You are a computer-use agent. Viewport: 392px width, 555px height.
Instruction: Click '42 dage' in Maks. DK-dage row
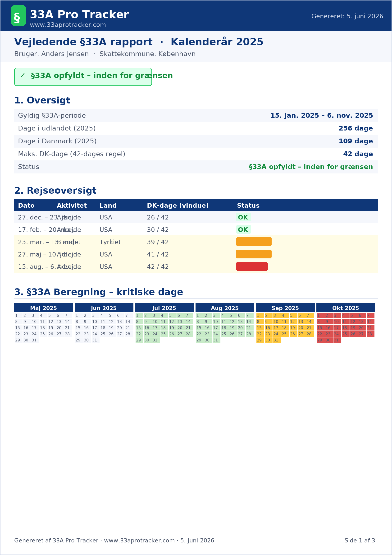(x=358, y=154)
